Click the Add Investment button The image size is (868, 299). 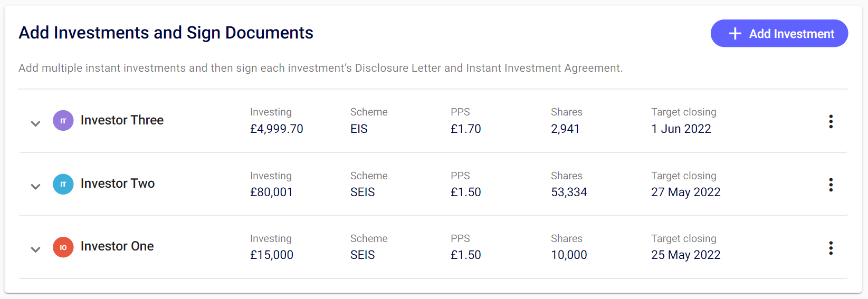pos(779,34)
